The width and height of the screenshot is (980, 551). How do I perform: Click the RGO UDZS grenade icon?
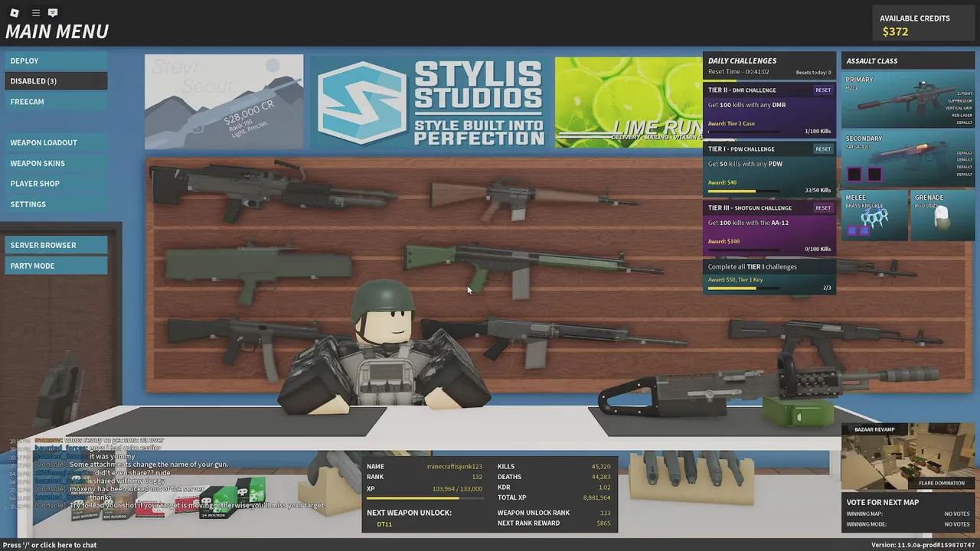942,215
